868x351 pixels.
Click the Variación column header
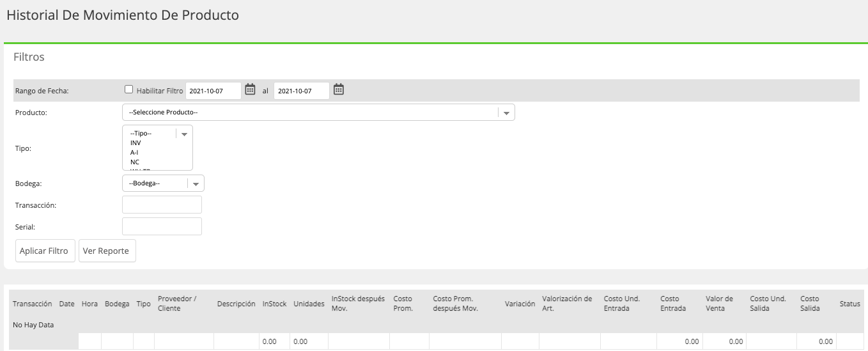pyautogui.click(x=520, y=304)
